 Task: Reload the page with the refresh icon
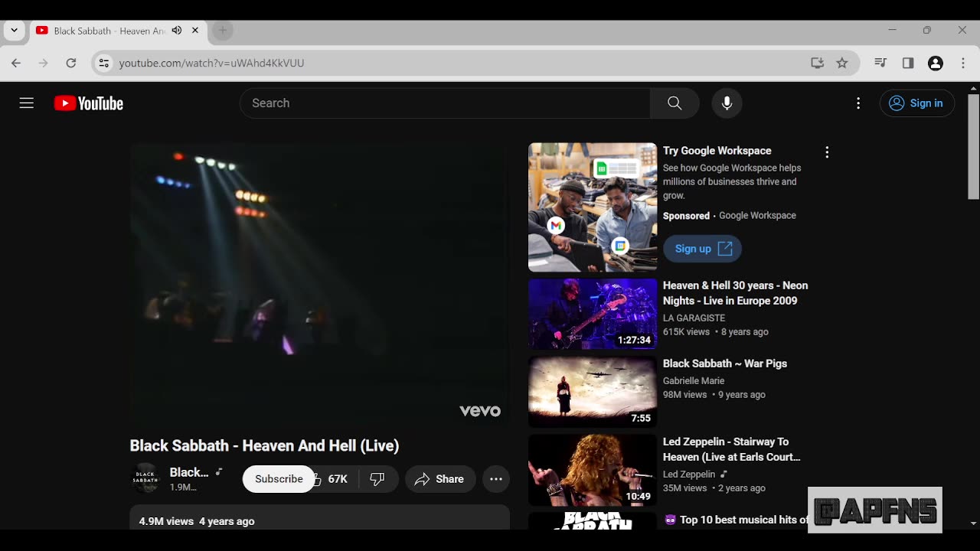[x=71, y=63]
